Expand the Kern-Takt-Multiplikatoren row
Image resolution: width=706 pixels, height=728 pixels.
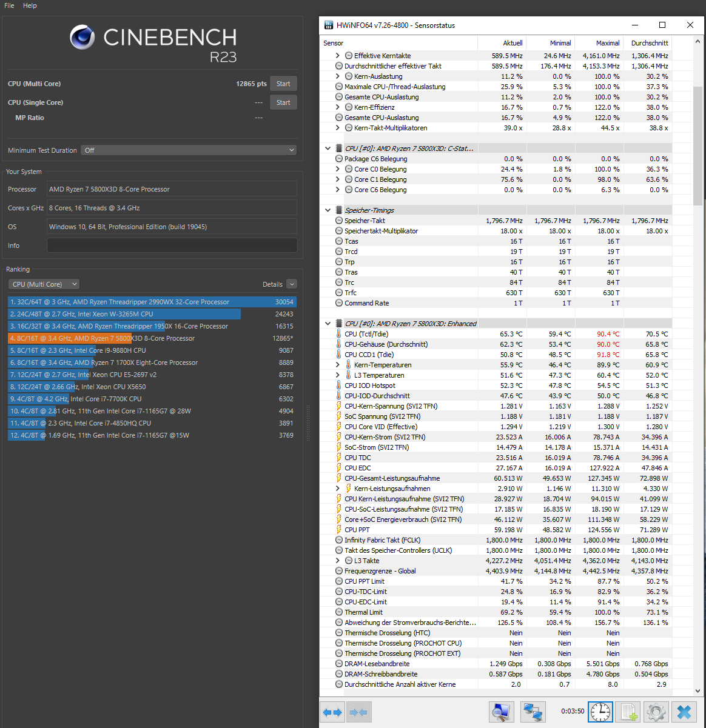pyautogui.click(x=338, y=128)
